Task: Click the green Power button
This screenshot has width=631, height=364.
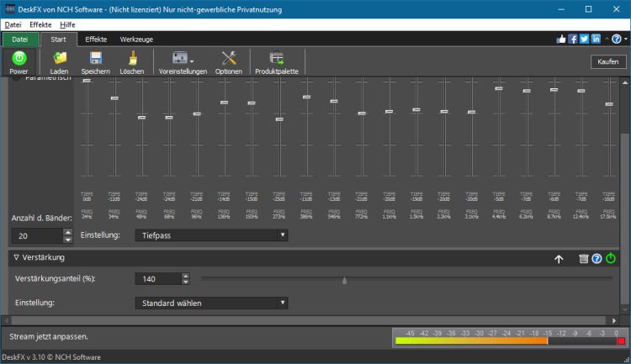Action: (x=19, y=59)
